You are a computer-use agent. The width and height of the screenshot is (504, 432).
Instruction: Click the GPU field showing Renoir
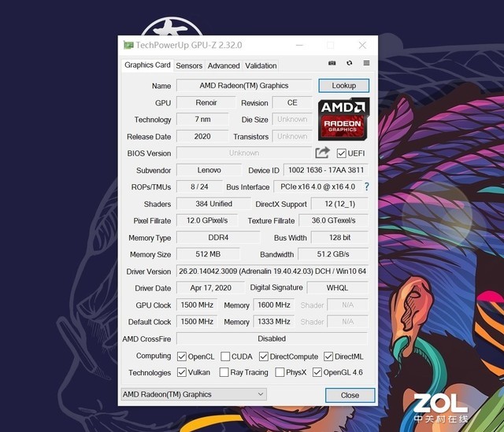pos(206,102)
